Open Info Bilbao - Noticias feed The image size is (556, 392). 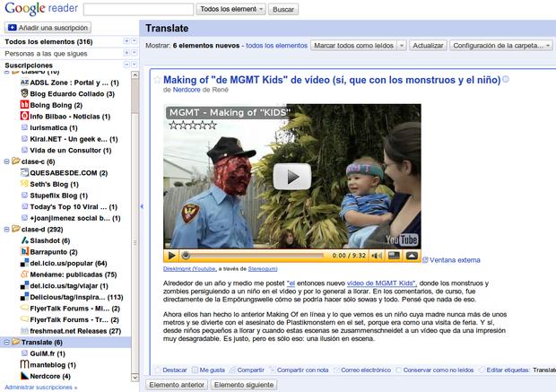click(x=70, y=117)
